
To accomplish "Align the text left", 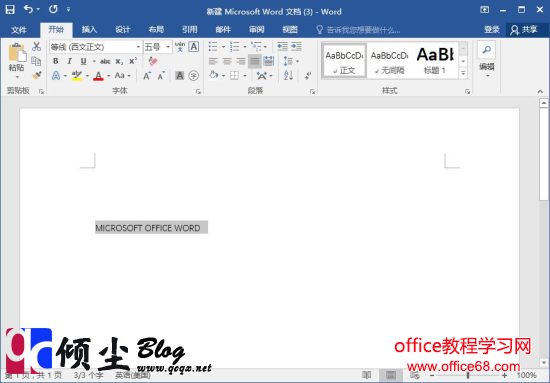I will [213, 61].
